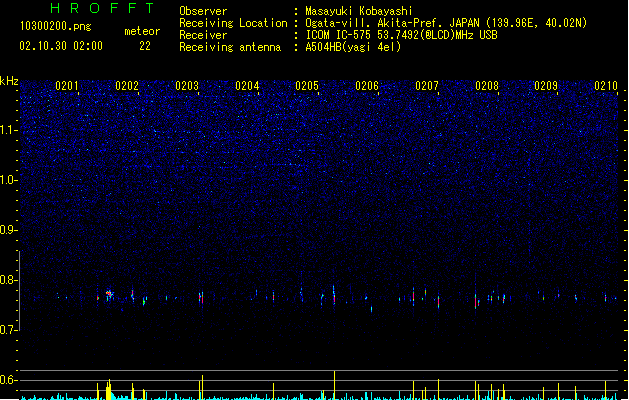This screenshot has width=629, height=400.
Task: Click the 0.9 kHz axis label
Action: 8,230
